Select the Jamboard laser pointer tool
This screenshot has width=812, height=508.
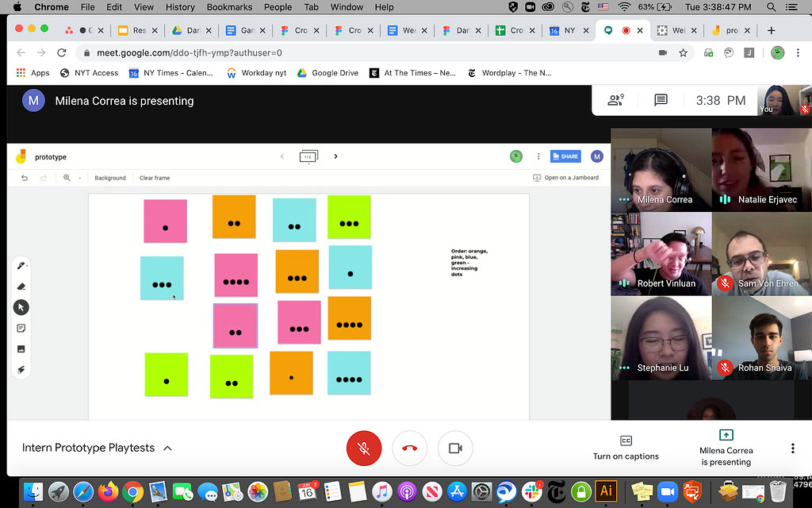(21, 370)
